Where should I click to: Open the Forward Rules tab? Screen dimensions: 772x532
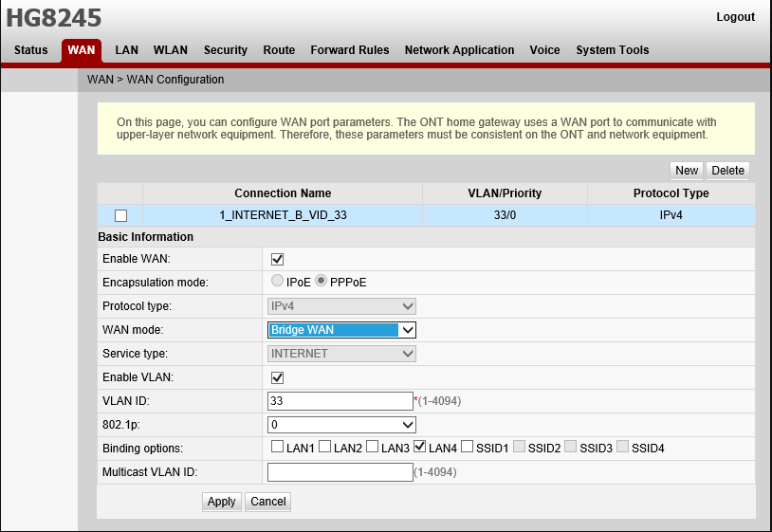(x=350, y=50)
